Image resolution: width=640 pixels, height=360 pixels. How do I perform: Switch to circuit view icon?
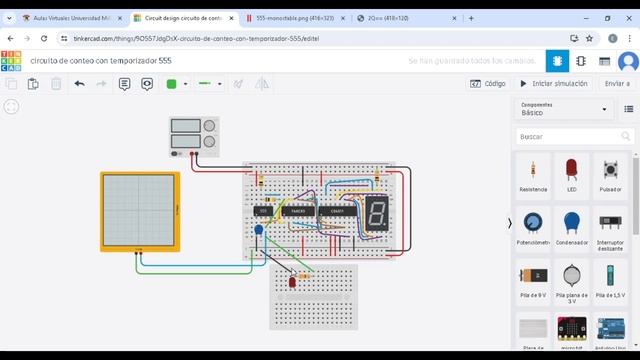[557, 61]
